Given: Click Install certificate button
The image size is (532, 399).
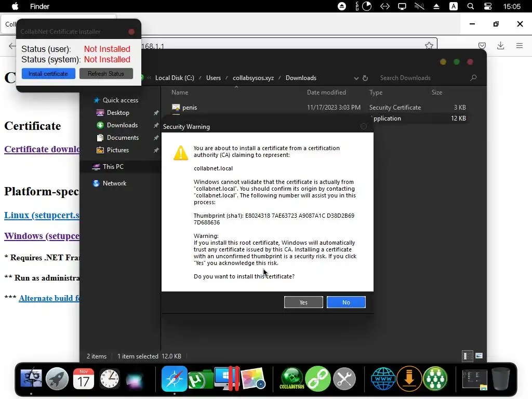Looking at the screenshot, I should click(x=48, y=74).
